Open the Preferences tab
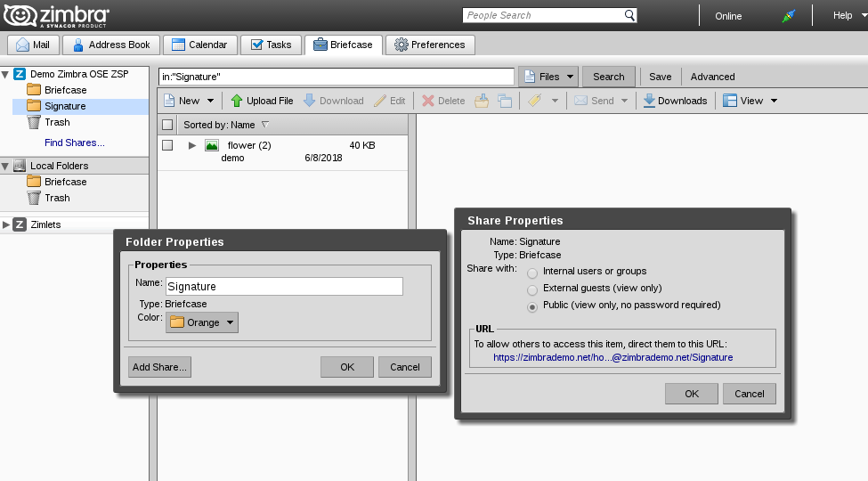This screenshot has width=868, height=481. (430, 45)
